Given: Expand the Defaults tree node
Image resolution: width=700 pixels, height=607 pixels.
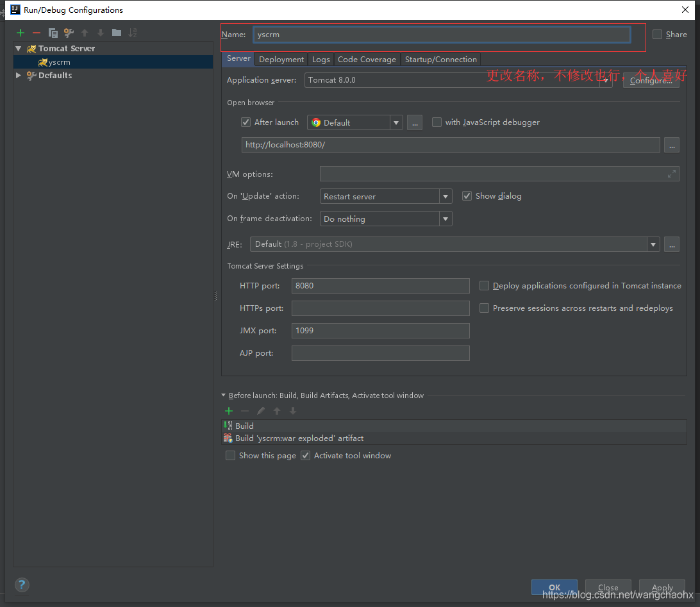Looking at the screenshot, I should tap(19, 75).
